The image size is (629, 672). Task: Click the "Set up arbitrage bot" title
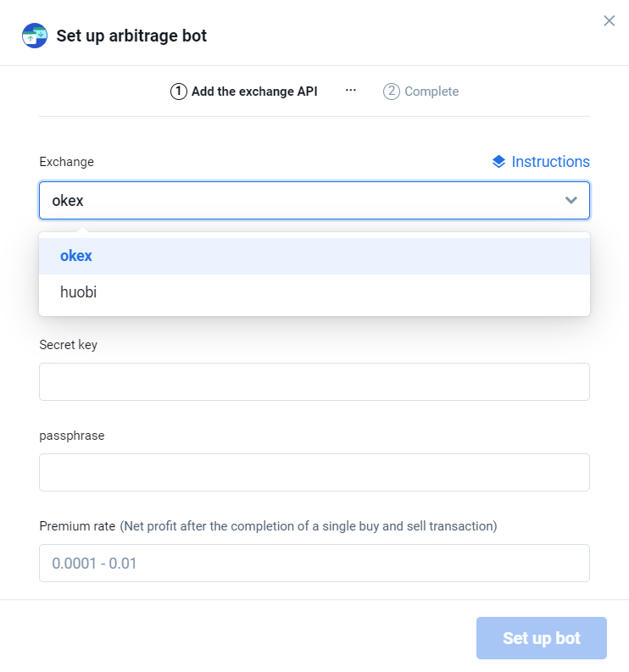pyautogui.click(x=131, y=36)
